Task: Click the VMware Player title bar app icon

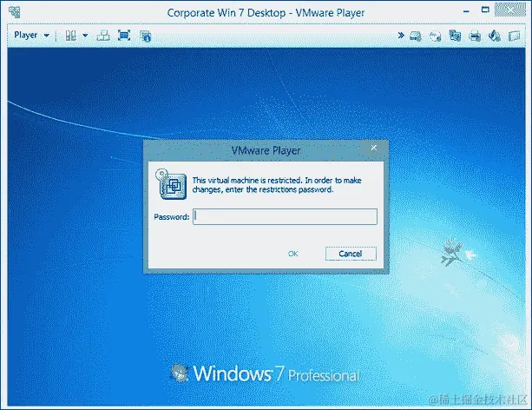Action: [14, 12]
